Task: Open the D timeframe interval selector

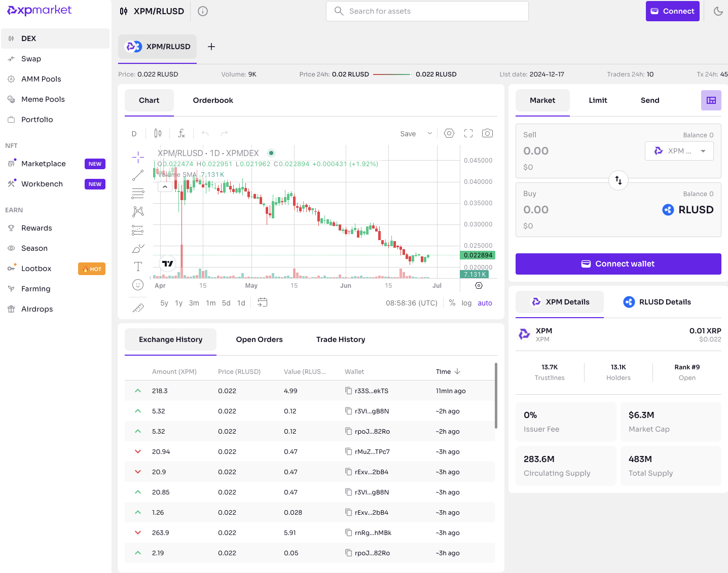Action: tap(134, 134)
